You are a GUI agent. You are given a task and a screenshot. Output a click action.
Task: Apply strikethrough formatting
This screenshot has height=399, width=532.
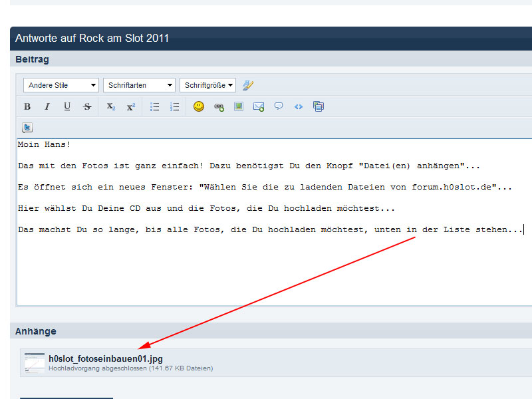click(87, 107)
